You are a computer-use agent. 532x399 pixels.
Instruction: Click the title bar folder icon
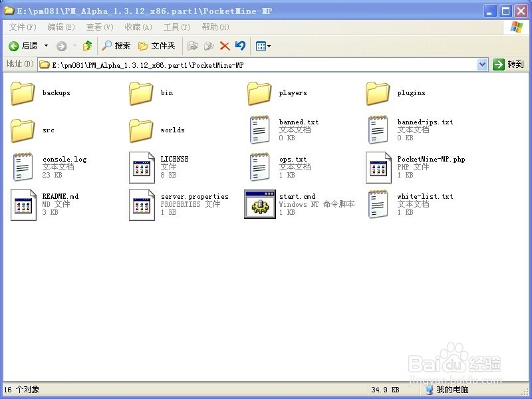pyautogui.click(x=9, y=11)
